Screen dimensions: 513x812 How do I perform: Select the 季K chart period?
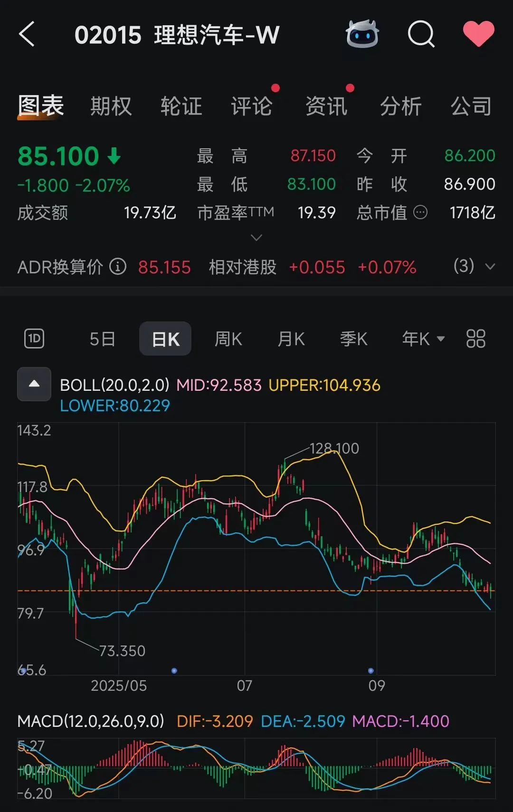pyautogui.click(x=354, y=339)
